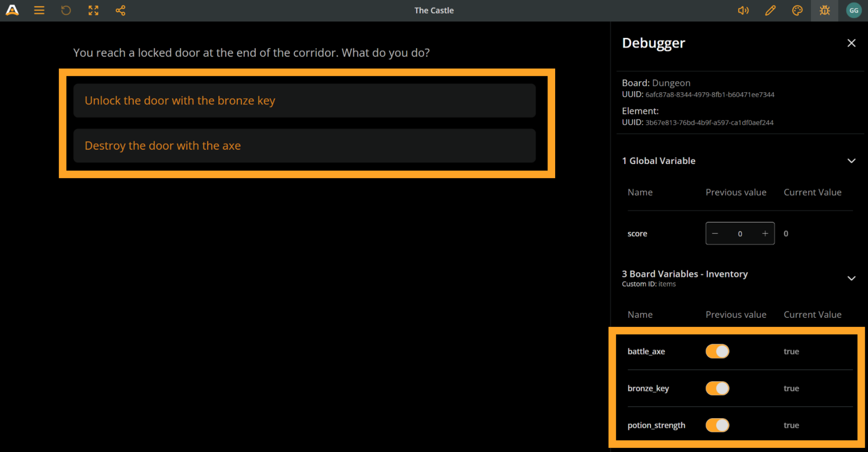This screenshot has height=452, width=868.
Task: Click the board UUID beginning 6afc87a8
Action: [x=710, y=94]
